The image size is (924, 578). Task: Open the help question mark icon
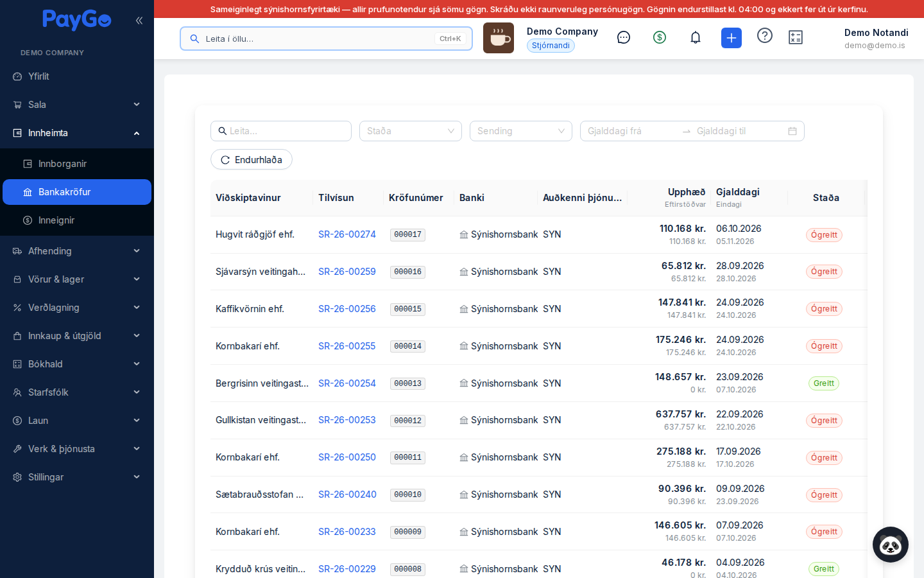click(x=765, y=36)
